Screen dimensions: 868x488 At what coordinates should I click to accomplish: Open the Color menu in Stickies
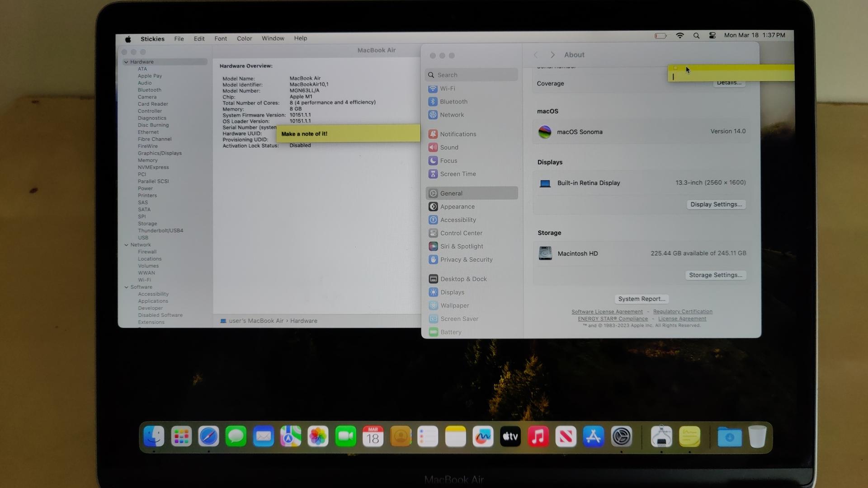(244, 39)
